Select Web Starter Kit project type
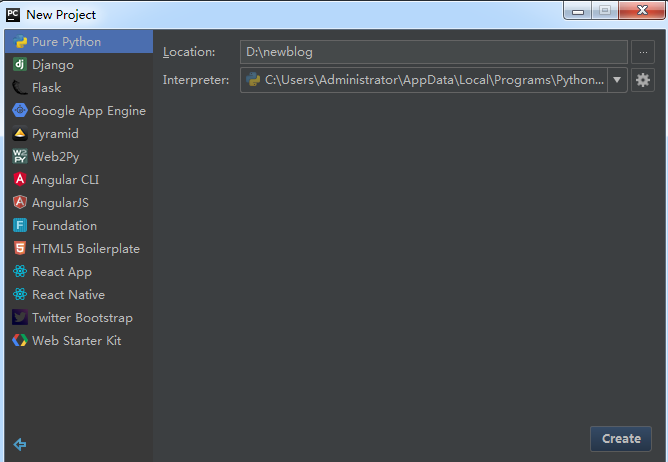This screenshot has height=462, width=668. 76,341
